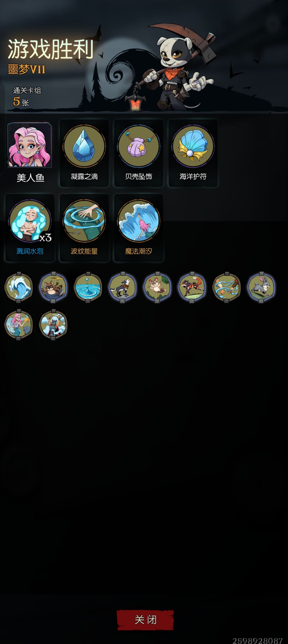Click the ocean wave badge icon
Screen dimensions: 288x644
(18, 287)
